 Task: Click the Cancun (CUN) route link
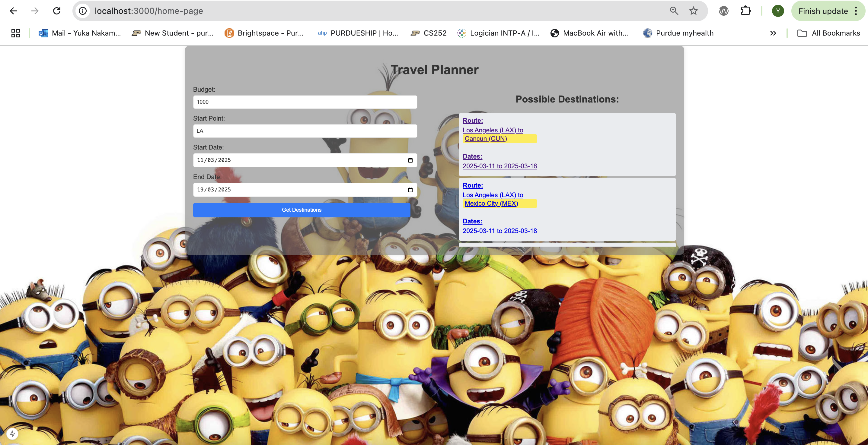(x=486, y=139)
